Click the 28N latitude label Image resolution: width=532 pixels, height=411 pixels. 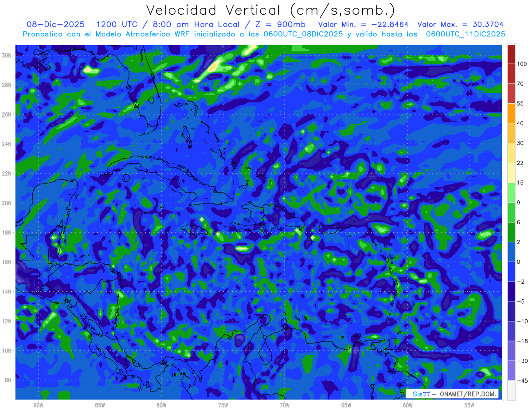point(8,85)
